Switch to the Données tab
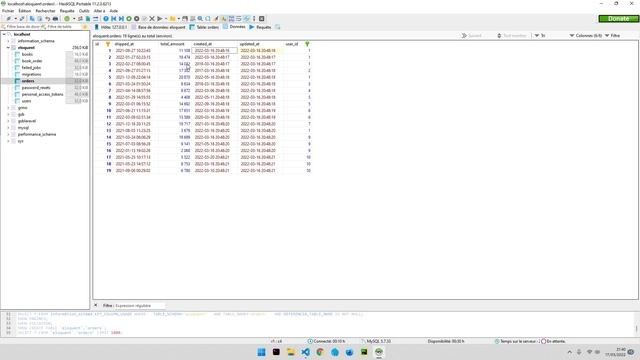 (234, 27)
